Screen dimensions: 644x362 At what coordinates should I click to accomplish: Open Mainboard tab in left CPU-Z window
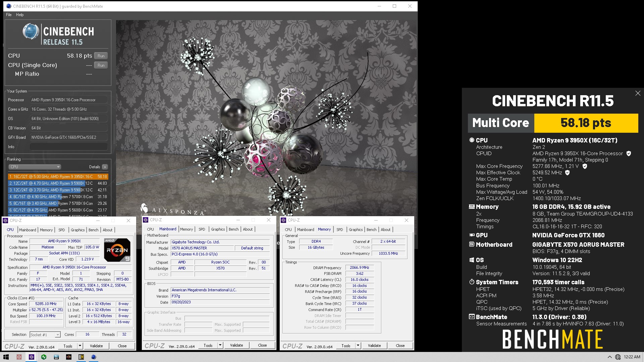[x=28, y=230]
